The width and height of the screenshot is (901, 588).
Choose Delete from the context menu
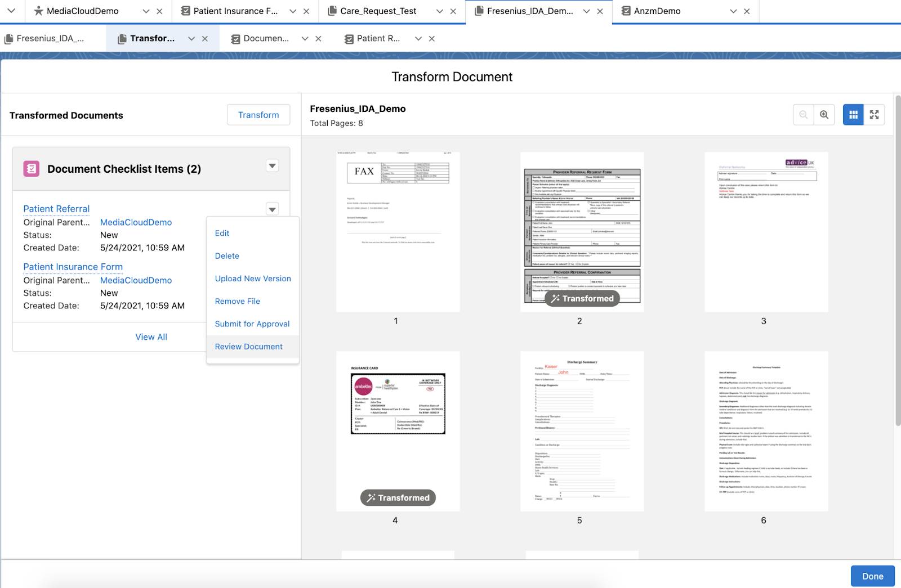coord(253,256)
